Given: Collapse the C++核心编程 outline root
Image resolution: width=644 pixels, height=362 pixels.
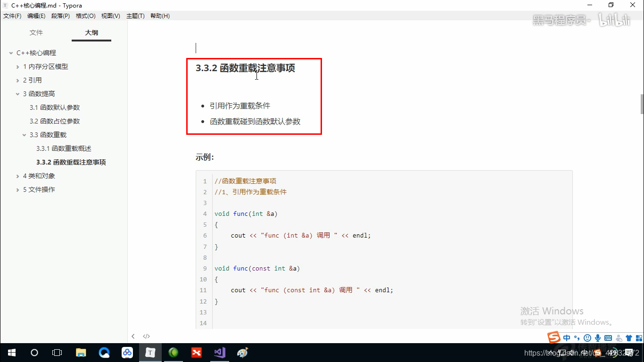Looking at the screenshot, I should click(11, 53).
